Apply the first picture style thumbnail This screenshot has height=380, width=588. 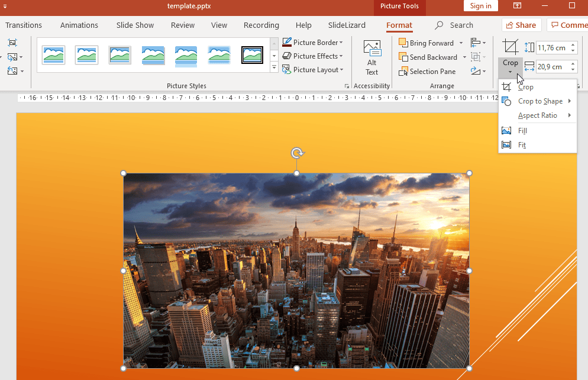pos(54,55)
